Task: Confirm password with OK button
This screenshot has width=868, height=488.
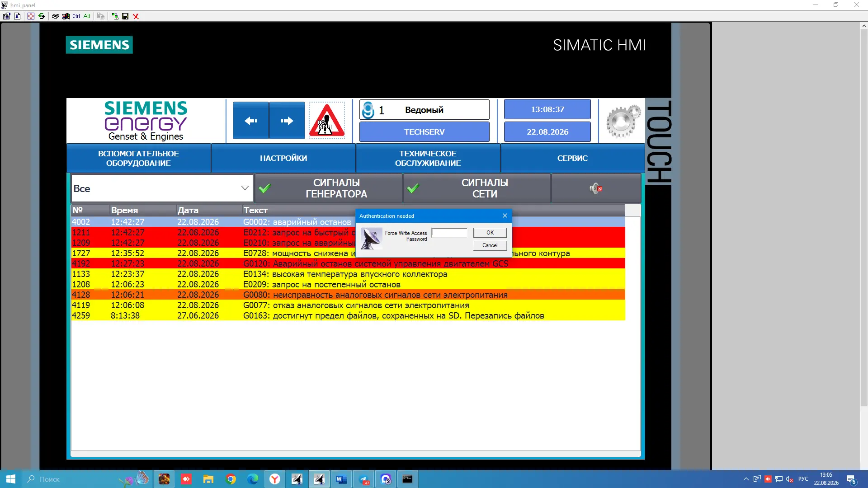Action: pos(490,233)
